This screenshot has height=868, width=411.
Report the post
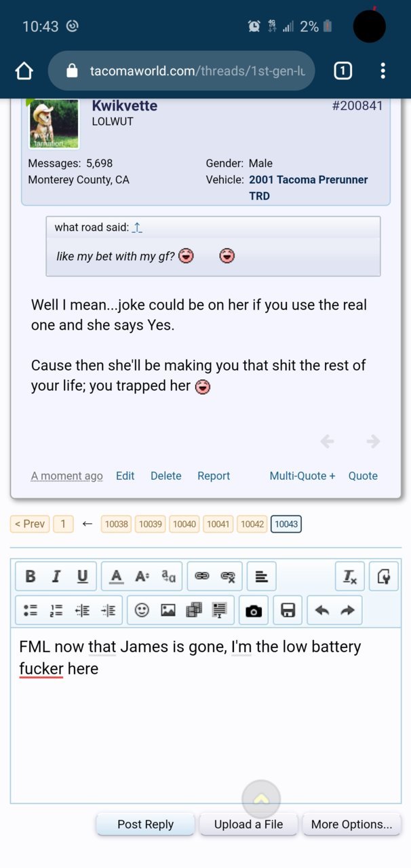tap(214, 476)
